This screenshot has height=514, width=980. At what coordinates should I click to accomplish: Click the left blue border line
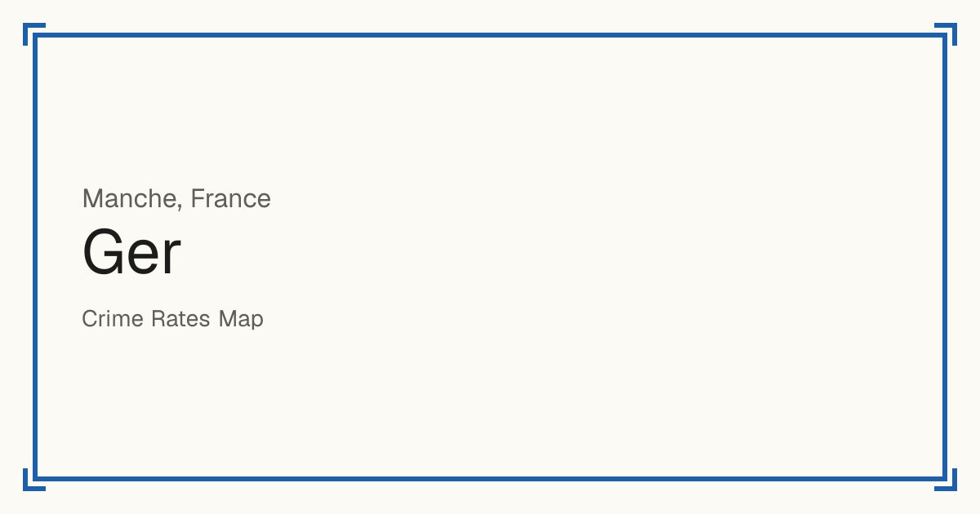point(35,257)
